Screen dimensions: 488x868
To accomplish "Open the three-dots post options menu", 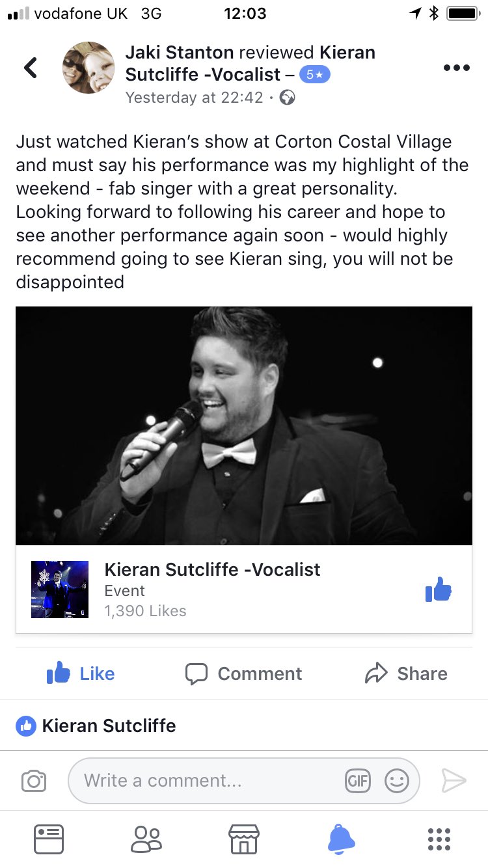I will tap(456, 68).
